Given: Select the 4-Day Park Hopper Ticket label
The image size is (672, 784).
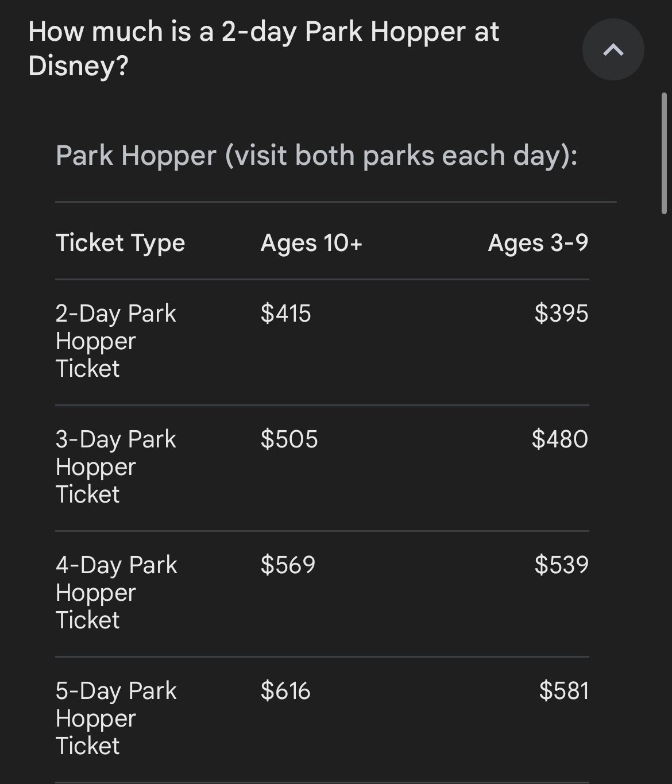Looking at the screenshot, I should pos(116,592).
